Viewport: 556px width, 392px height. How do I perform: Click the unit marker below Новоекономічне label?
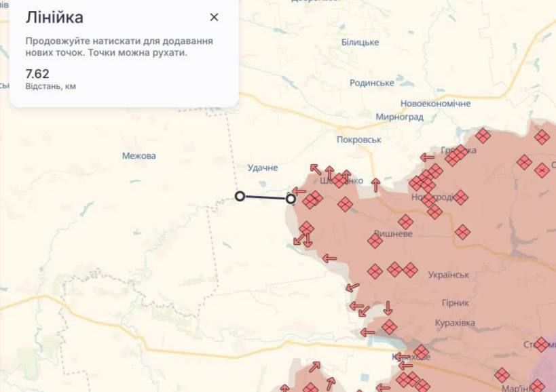click(x=483, y=136)
